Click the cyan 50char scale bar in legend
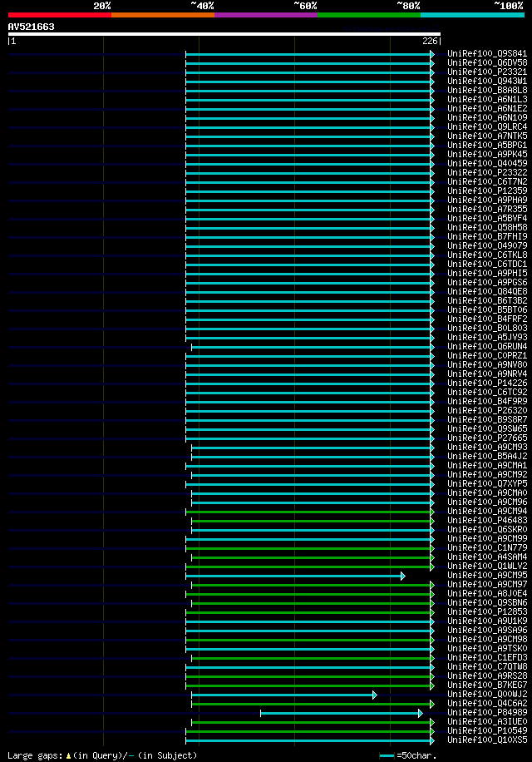The height and width of the screenshot is (762, 532). [387, 755]
